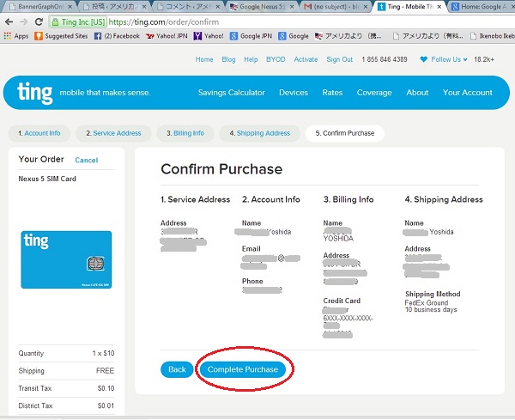Go to step 4 Shipping Address
The height and width of the screenshot is (420, 515).
(260, 133)
